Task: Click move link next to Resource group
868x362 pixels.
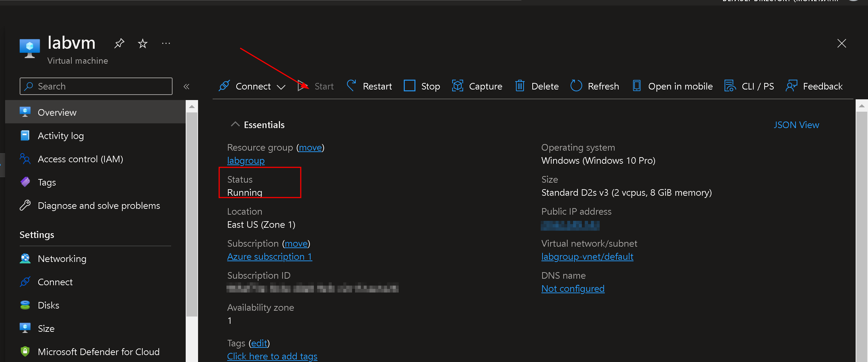Action: point(311,148)
